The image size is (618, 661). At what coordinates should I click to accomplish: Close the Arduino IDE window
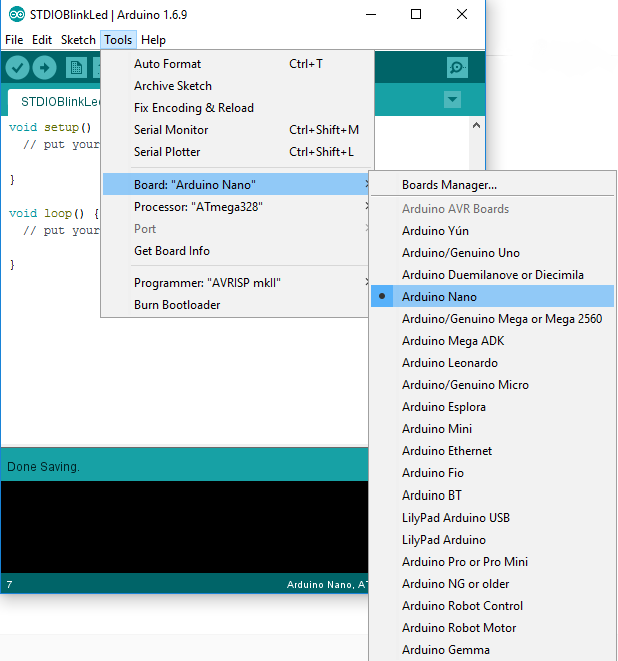pos(462,14)
